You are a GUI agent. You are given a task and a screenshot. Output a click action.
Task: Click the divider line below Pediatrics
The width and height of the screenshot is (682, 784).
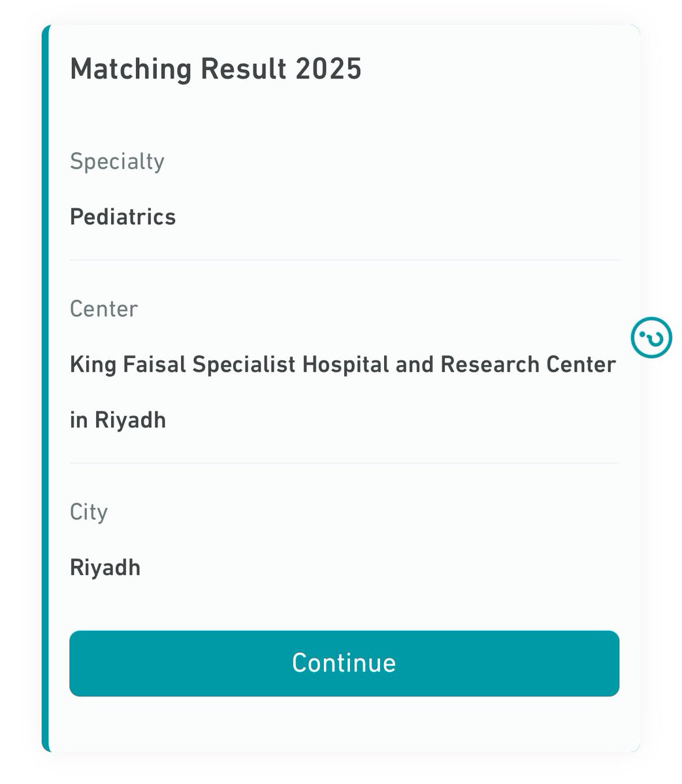[344, 260]
